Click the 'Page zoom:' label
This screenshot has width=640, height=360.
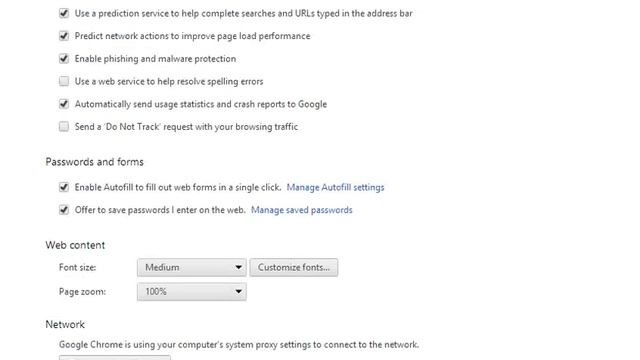pos(82,292)
